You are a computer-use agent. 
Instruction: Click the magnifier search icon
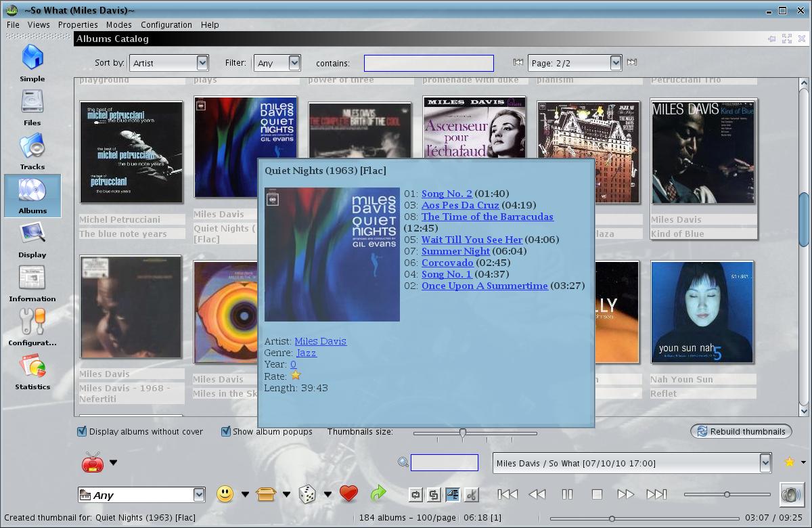click(x=403, y=462)
